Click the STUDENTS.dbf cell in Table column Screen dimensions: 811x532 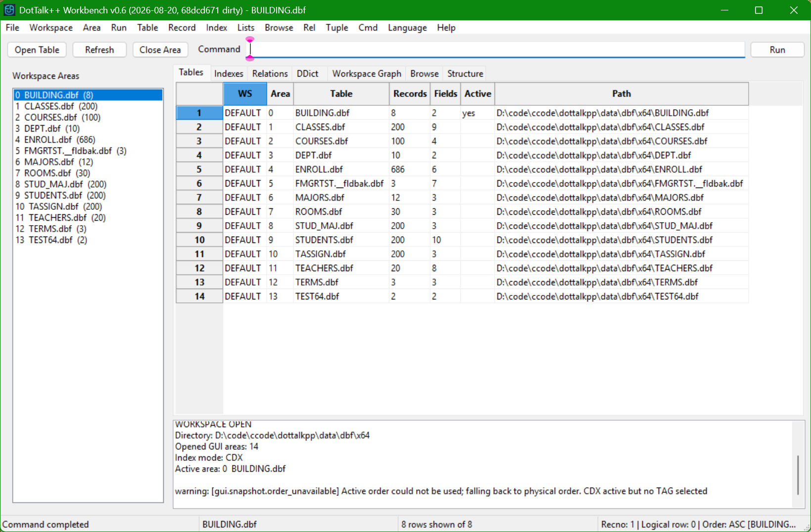point(341,240)
